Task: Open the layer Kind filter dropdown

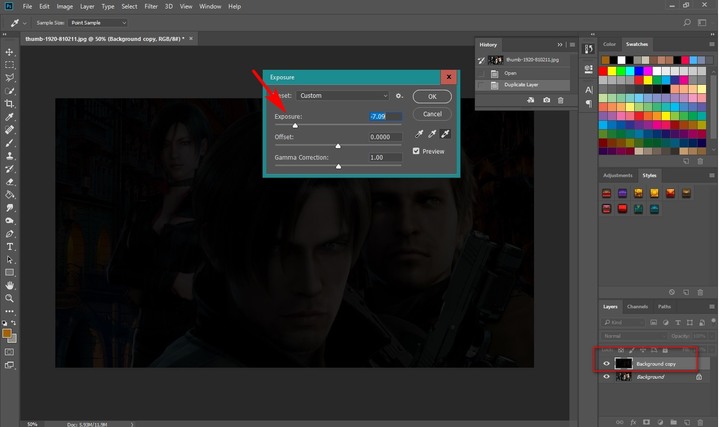Action: (624, 323)
